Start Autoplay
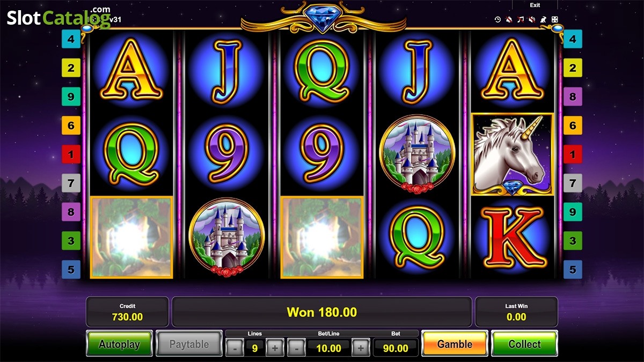 click(x=119, y=344)
